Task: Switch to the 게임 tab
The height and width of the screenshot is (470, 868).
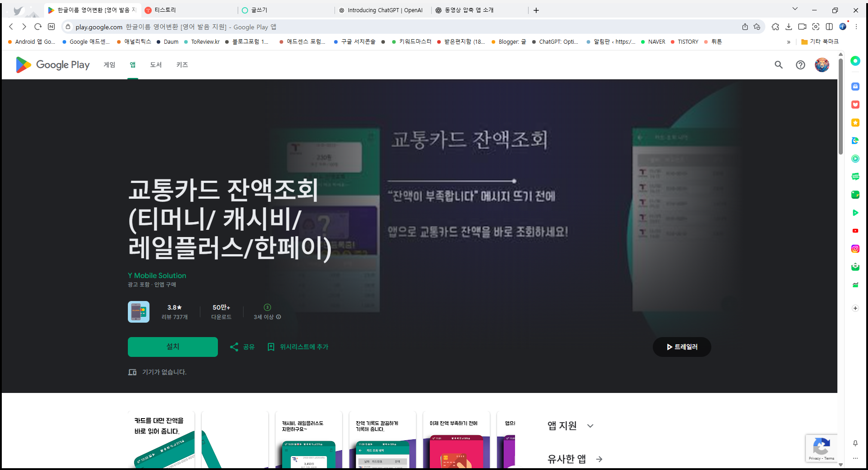Action: [x=108, y=64]
